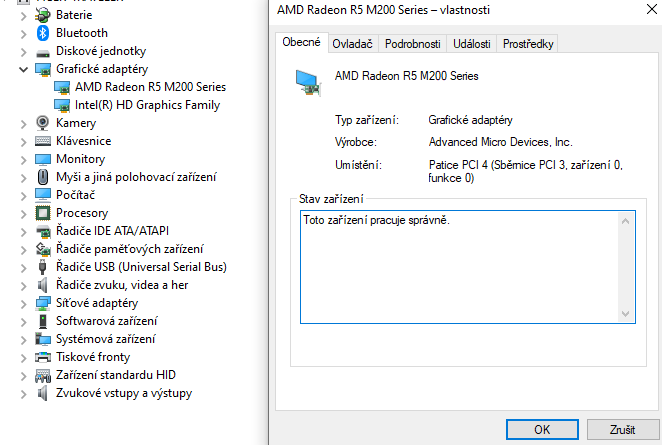Click the Intel(R) HD Graphics Family adapter icon

62,105
